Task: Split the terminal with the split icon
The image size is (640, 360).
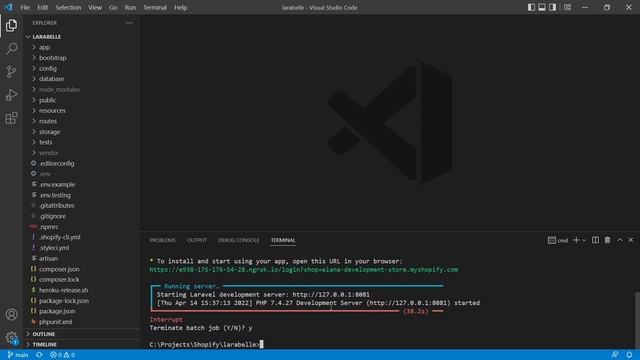Action: tap(596, 240)
